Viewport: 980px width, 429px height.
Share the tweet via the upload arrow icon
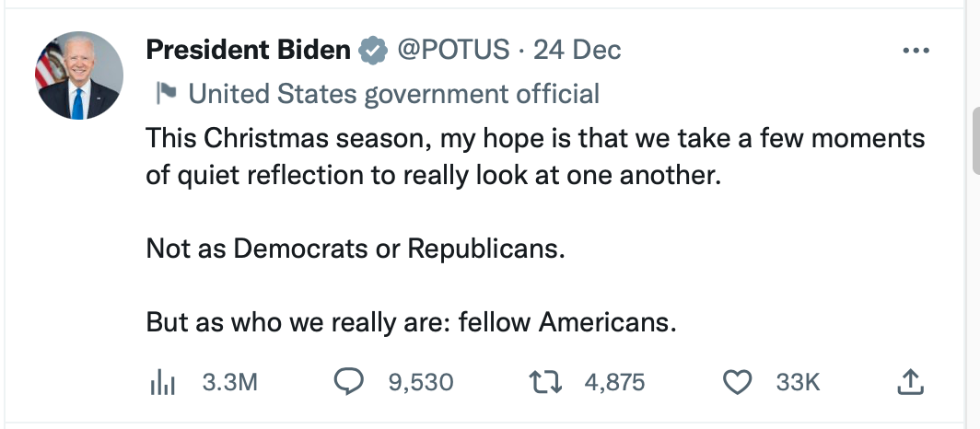[908, 381]
